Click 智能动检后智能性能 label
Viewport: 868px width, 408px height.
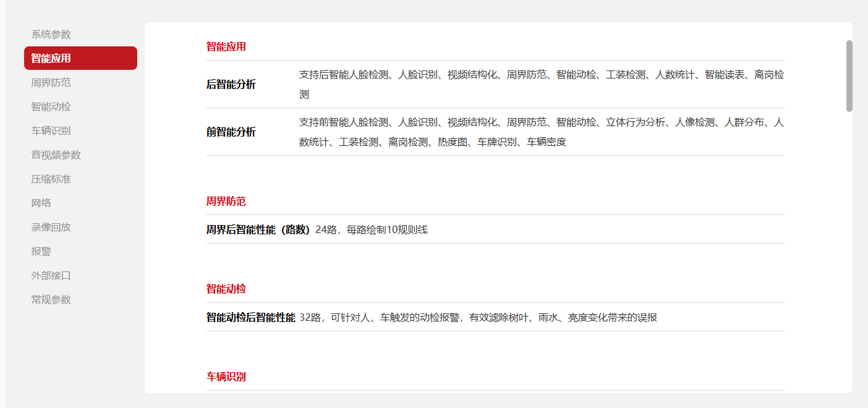251,318
